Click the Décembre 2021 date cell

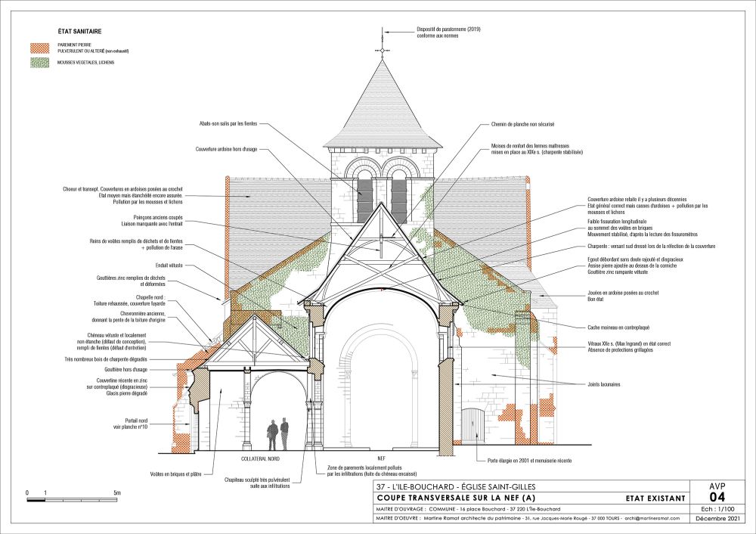(717, 519)
